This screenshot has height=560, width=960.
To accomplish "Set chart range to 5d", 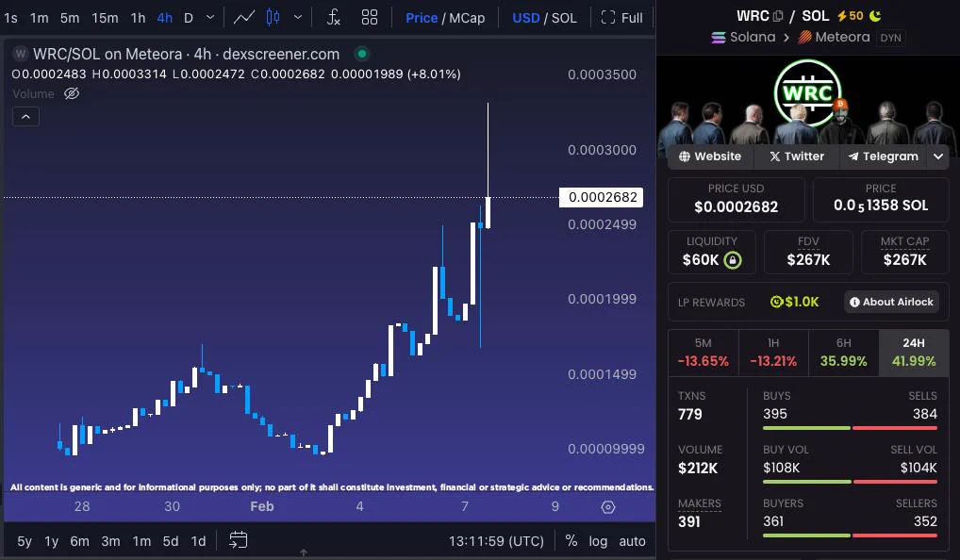I will (x=170, y=541).
